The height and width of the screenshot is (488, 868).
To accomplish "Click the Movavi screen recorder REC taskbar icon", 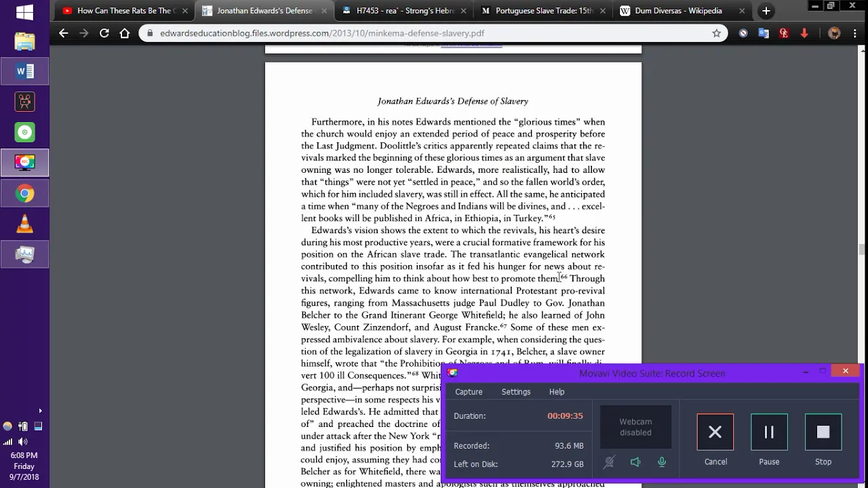I will (x=24, y=163).
